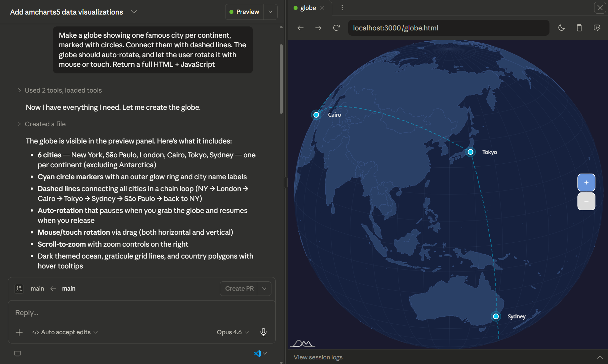Open the Opus 4.6 model selector
This screenshot has width=608, height=364.
pyautogui.click(x=232, y=332)
